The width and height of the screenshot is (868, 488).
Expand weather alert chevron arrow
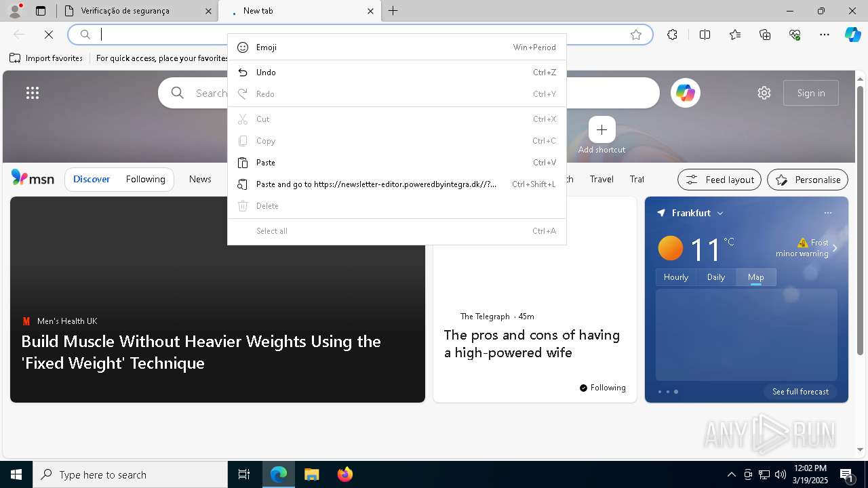coord(835,248)
